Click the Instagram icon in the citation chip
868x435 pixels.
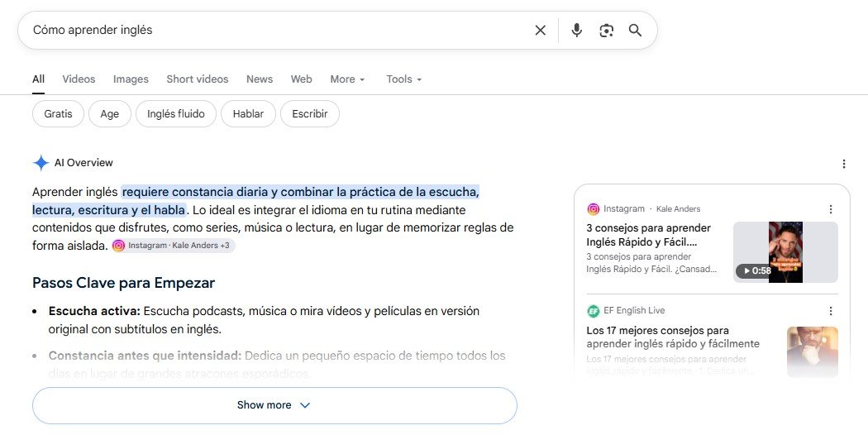click(x=118, y=246)
